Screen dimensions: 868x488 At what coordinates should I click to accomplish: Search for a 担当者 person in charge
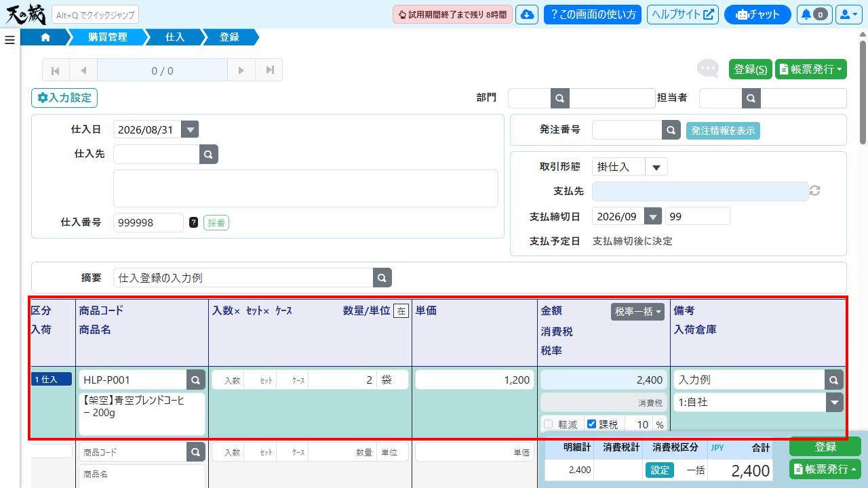point(751,98)
